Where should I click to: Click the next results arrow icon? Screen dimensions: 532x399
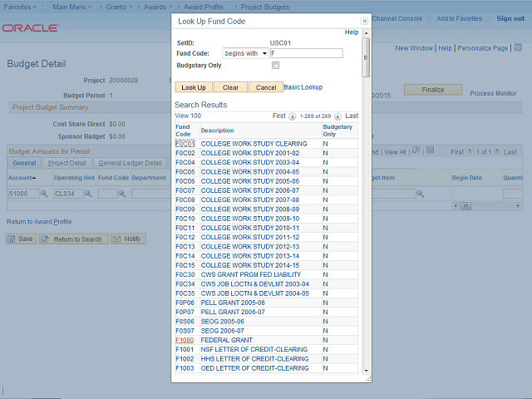coord(339,116)
